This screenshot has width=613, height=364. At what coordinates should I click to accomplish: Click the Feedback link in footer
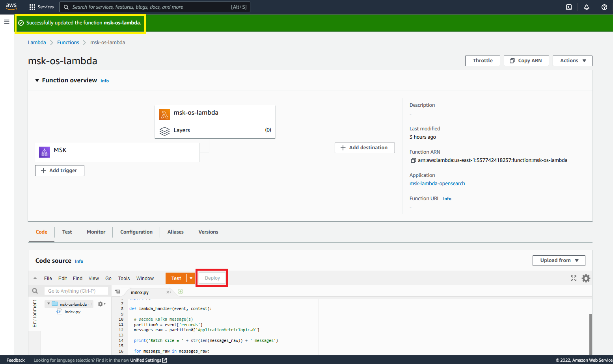coord(16,360)
